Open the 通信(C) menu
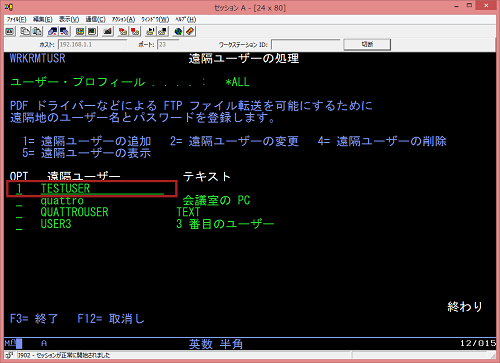 pyautogui.click(x=96, y=19)
